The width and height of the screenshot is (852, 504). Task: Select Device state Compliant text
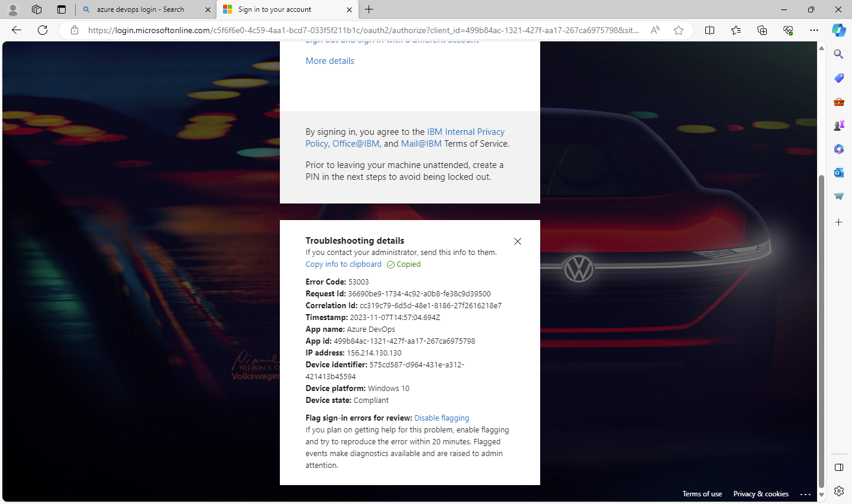pyautogui.click(x=371, y=400)
